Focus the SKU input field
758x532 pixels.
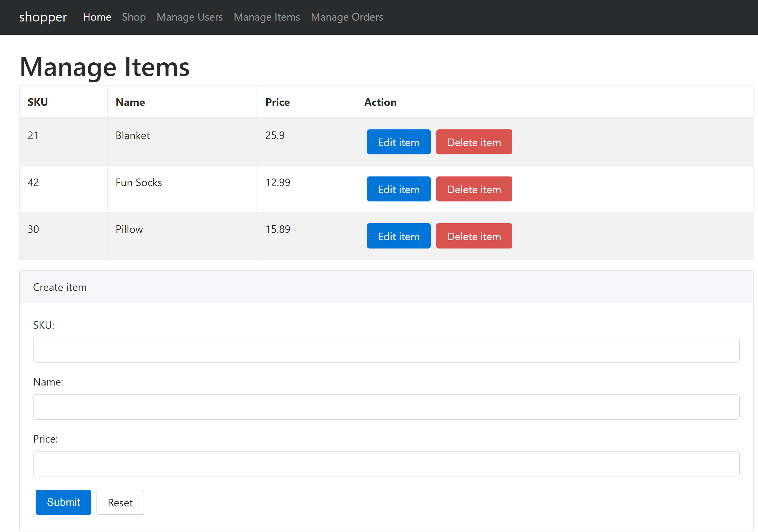point(386,350)
